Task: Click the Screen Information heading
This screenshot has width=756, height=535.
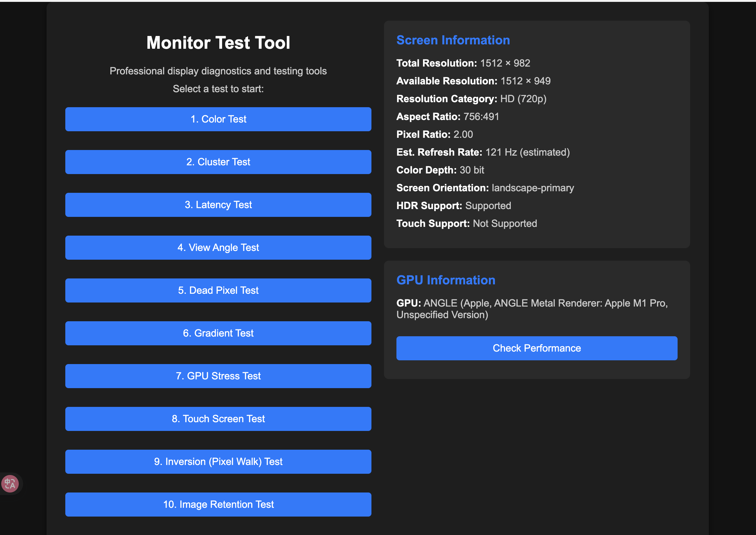Action: click(453, 40)
